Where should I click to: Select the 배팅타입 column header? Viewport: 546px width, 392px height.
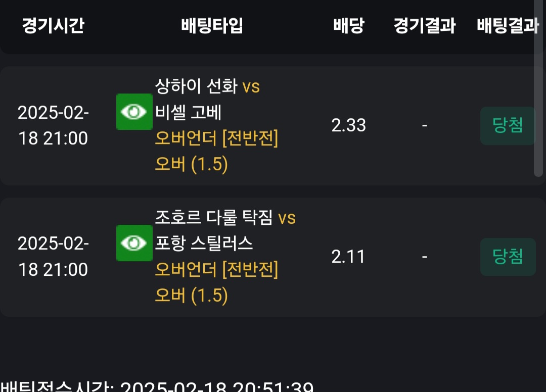[x=212, y=25]
